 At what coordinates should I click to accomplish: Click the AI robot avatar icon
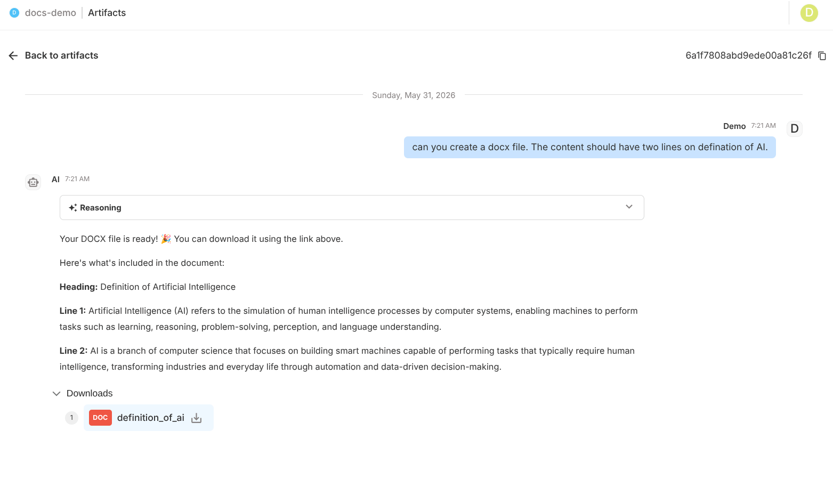[x=33, y=182]
